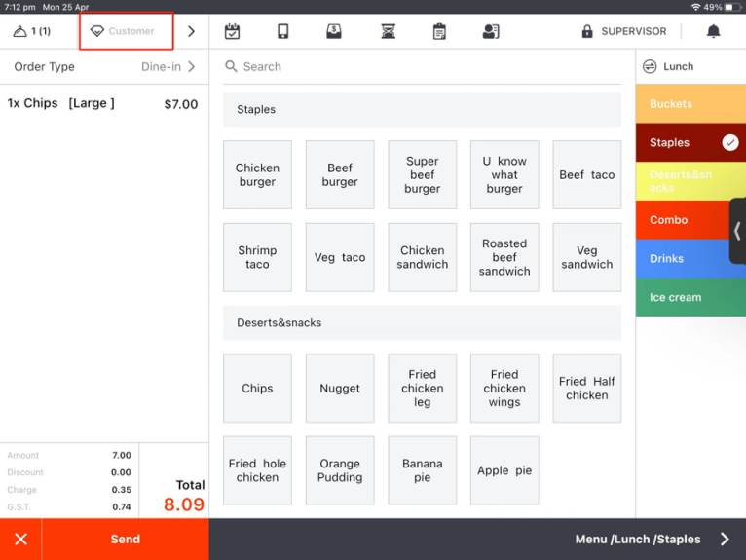
Task: Open the notifications bell
Action: click(713, 31)
